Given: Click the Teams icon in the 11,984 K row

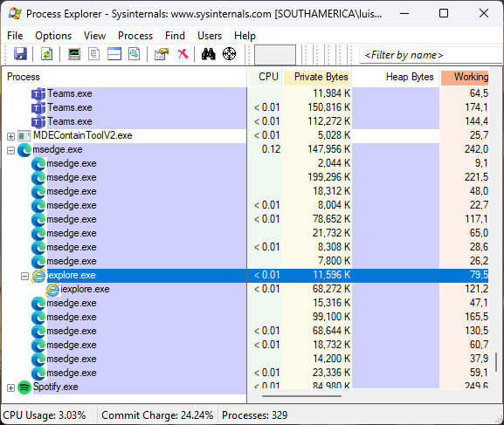Looking at the screenshot, I should click(38, 94).
